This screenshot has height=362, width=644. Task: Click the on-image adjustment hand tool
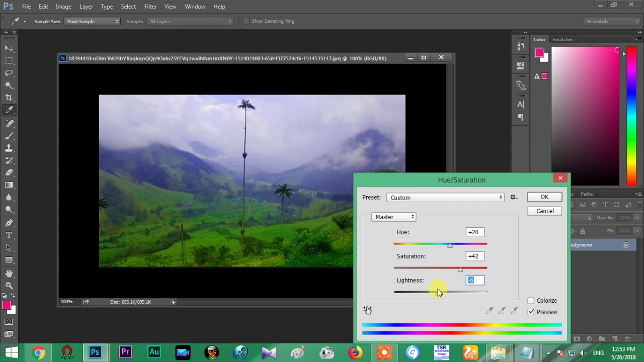pyautogui.click(x=368, y=310)
